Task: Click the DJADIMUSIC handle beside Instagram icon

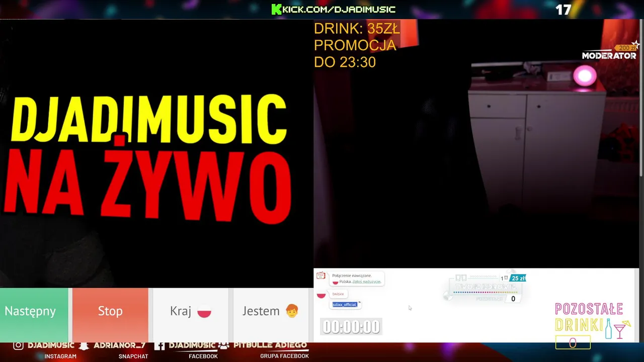Action: click(51, 345)
